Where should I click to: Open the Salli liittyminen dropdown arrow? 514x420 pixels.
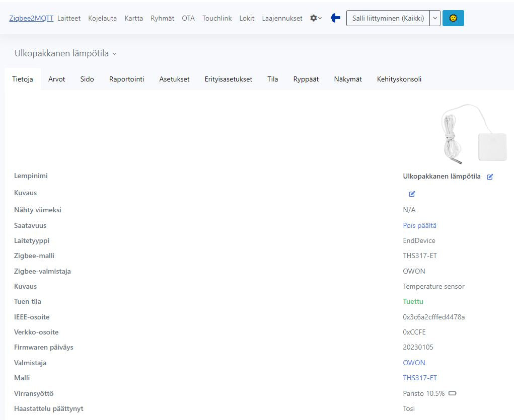point(435,18)
